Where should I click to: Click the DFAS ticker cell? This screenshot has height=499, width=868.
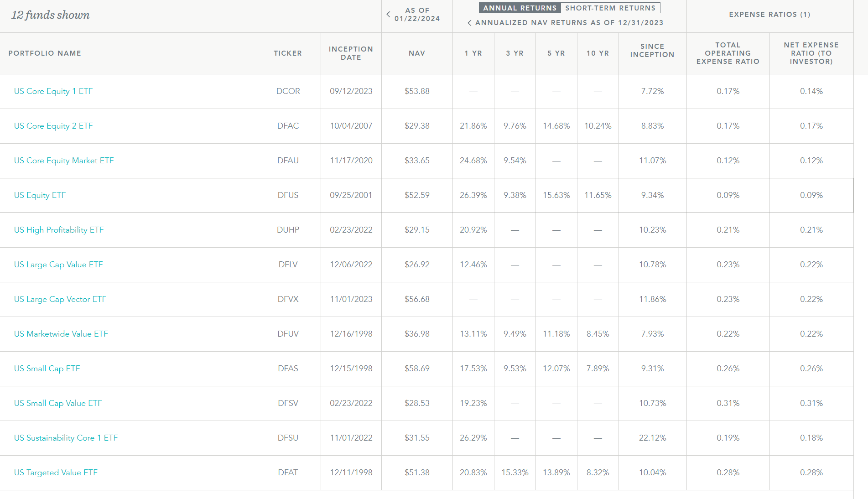288,369
